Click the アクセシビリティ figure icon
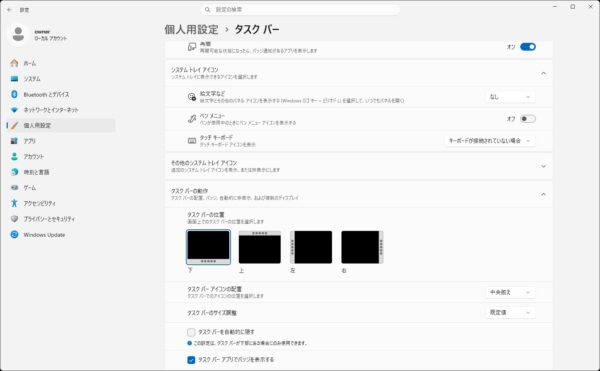 click(x=14, y=203)
